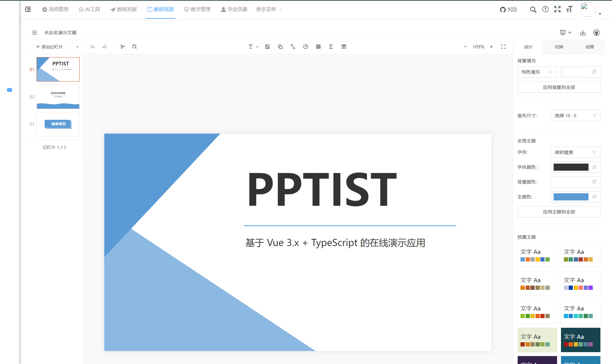
Task: Expand the 更多菜单 dropdown
Action: (269, 9)
